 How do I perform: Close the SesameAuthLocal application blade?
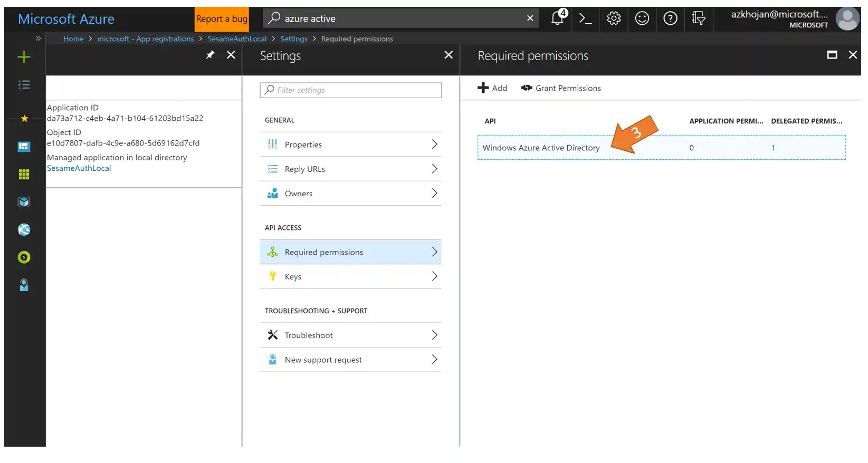coord(231,55)
